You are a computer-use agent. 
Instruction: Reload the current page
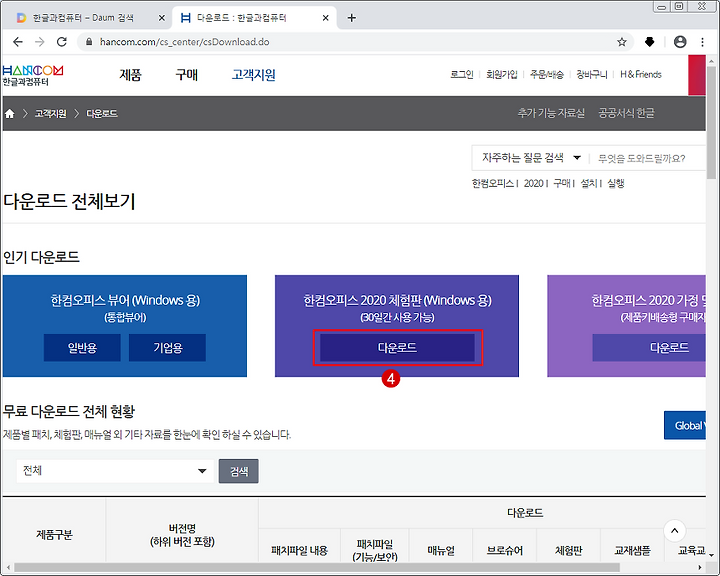(x=62, y=42)
